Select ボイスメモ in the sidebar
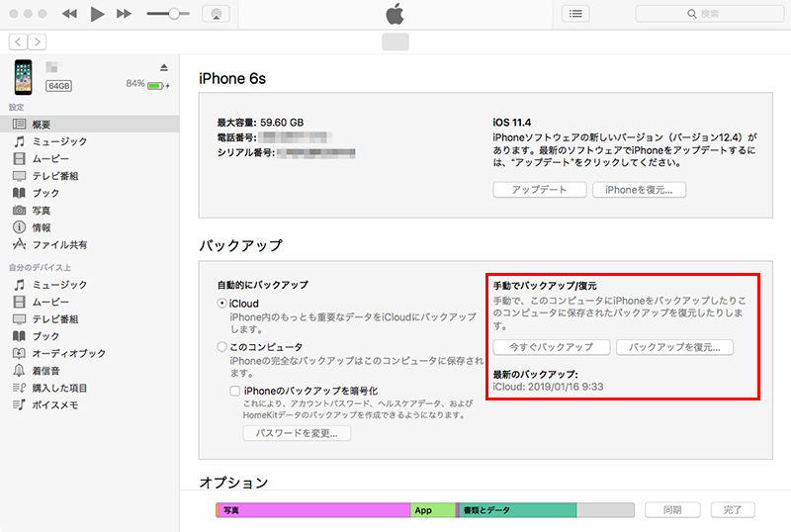The width and height of the screenshot is (791, 532). point(89,404)
